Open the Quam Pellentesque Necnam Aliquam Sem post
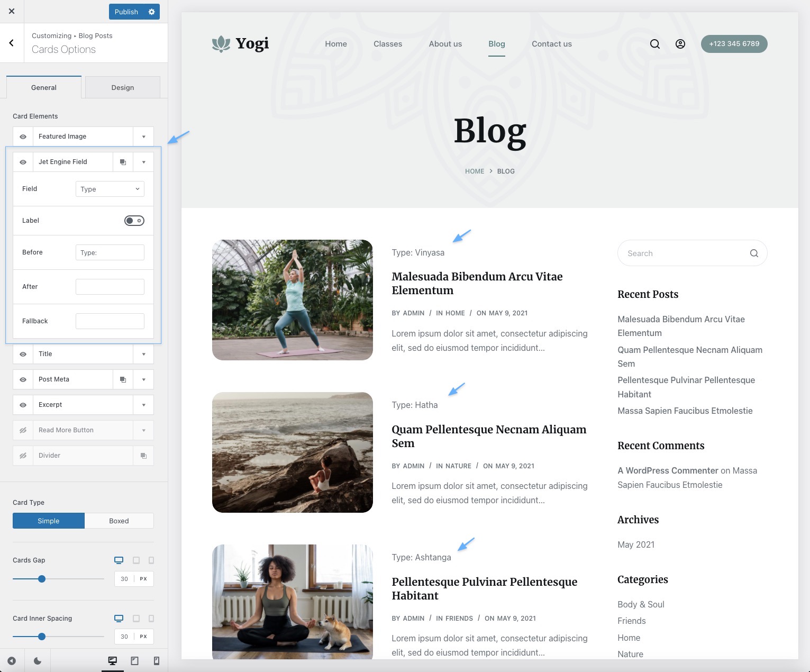 click(x=488, y=436)
